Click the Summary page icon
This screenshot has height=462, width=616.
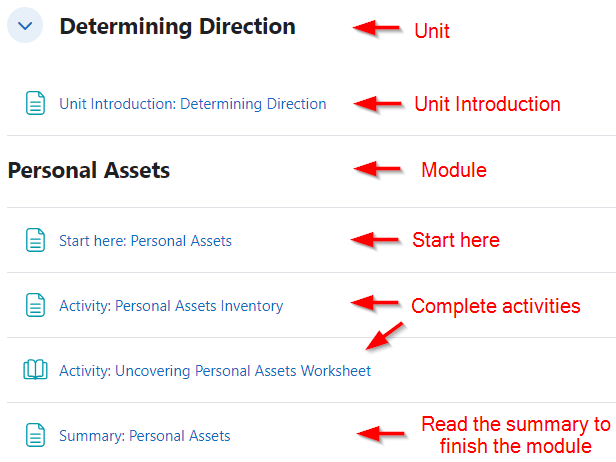point(35,435)
